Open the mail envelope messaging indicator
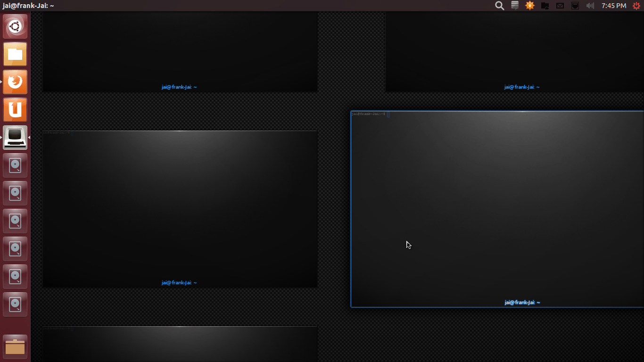The image size is (644, 362). click(560, 6)
